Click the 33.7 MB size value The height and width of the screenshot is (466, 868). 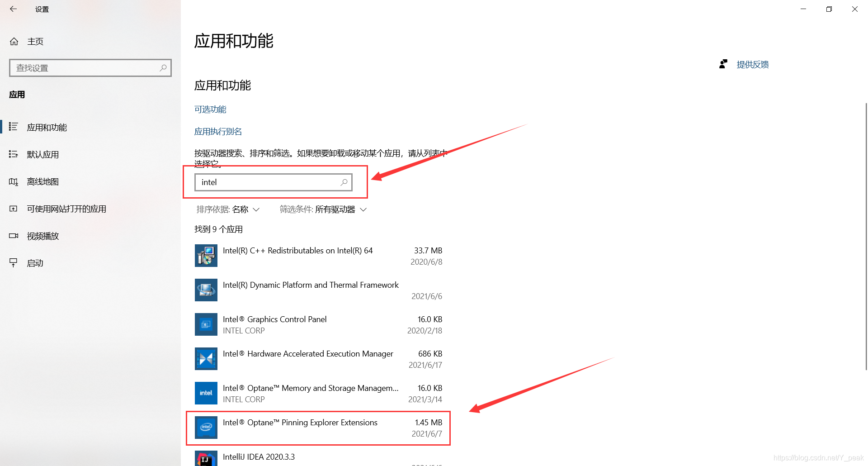coord(428,251)
